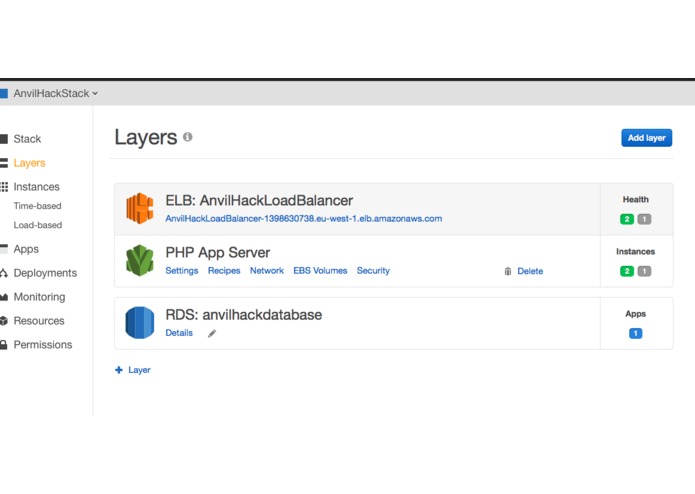Open Time-based instances

tap(37, 206)
